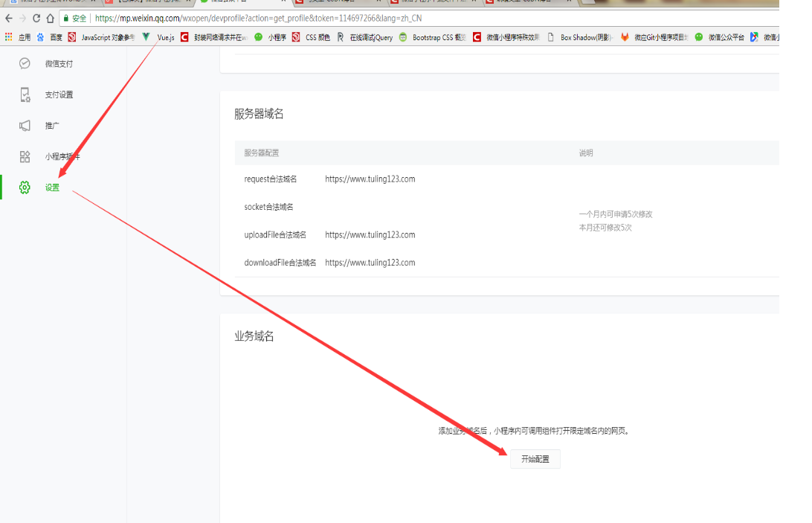The width and height of the screenshot is (812, 523).
Task: Open the 微信小程序特殊效果 bookmark
Action: click(x=506, y=37)
